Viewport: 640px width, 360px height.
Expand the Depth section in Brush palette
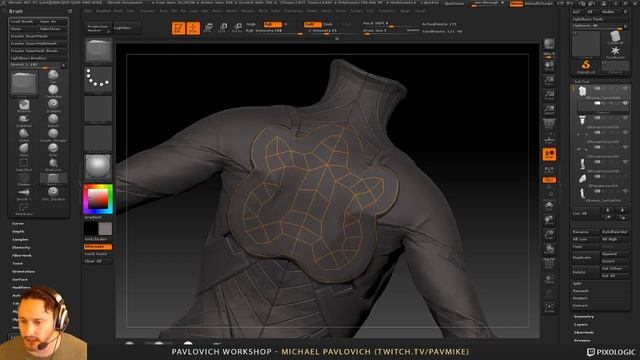[18, 231]
